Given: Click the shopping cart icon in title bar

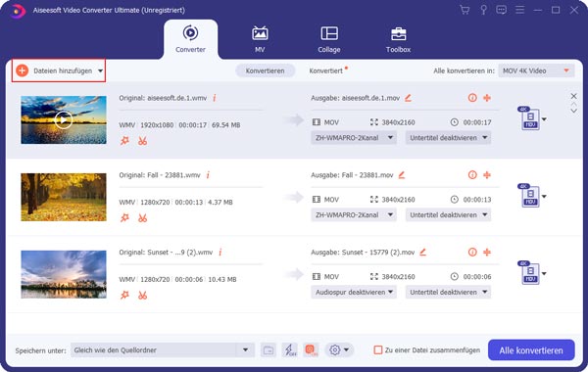Looking at the screenshot, I should (x=465, y=10).
